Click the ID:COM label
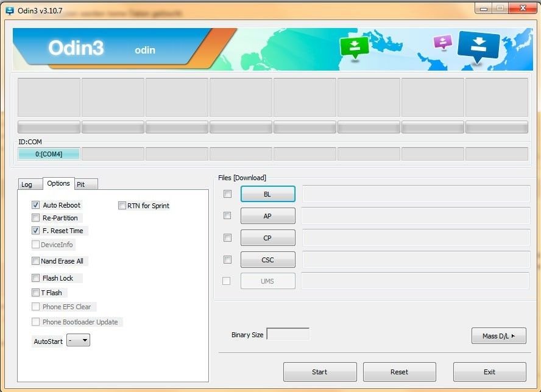Screen dimensions: 541x392 [x=30, y=142]
